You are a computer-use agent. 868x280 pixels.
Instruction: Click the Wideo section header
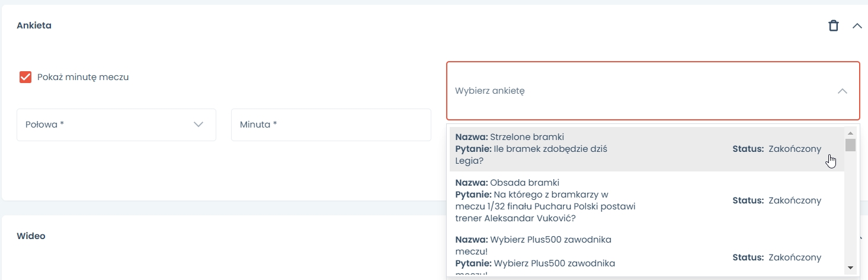point(31,236)
